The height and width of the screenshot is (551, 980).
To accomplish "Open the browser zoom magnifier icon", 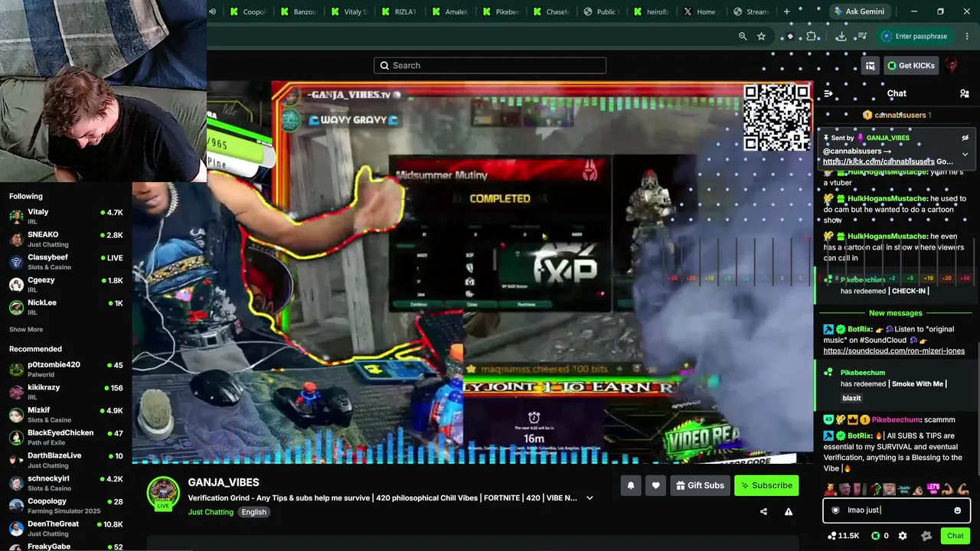I will pos(742,36).
